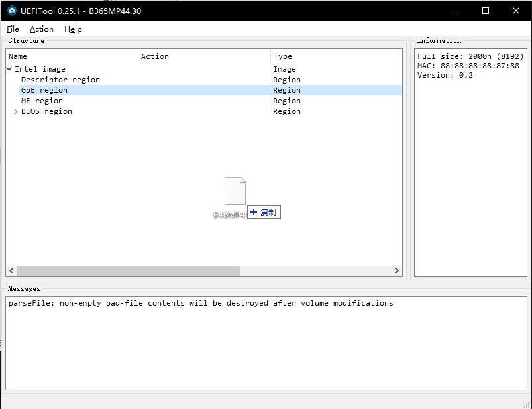Viewport: 532px width, 409px height.
Task: Click the Type column header
Action: point(282,56)
